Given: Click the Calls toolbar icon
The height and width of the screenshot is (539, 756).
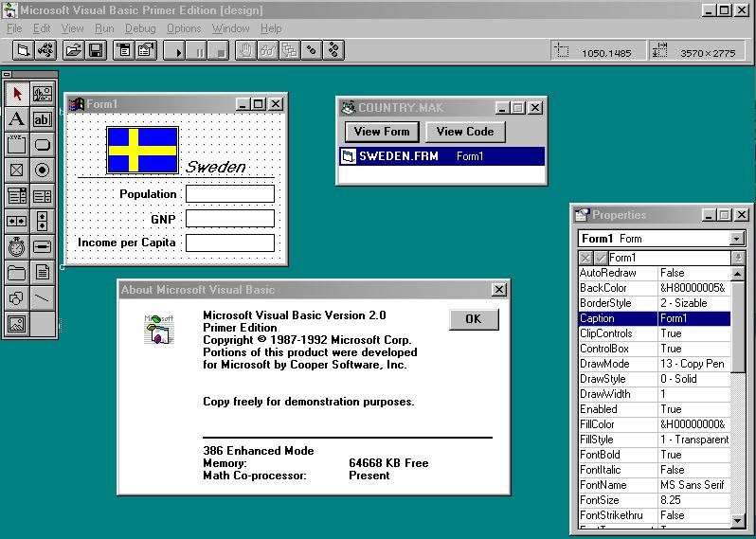Looking at the screenshot, I should click(x=289, y=50).
